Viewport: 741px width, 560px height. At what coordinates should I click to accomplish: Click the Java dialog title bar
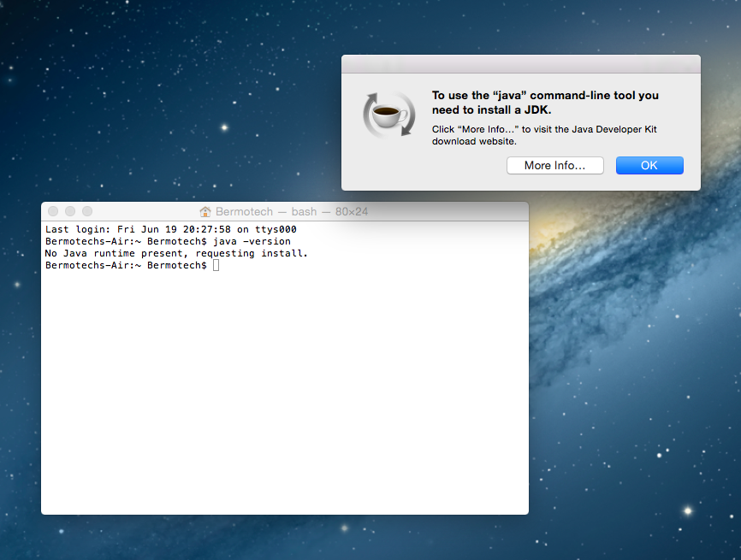click(x=521, y=64)
